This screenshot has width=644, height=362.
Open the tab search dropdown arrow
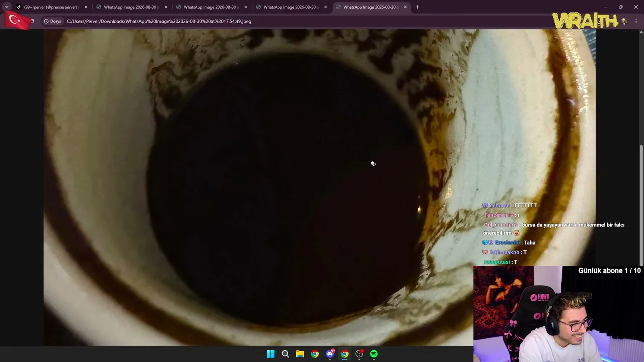[7, 7]
